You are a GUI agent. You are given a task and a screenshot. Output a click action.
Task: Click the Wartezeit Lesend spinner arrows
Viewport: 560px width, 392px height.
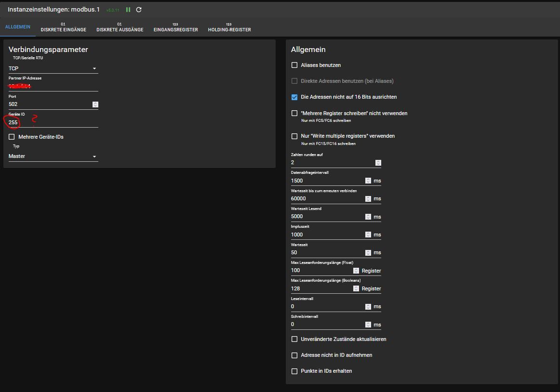[x=368, y=217]
